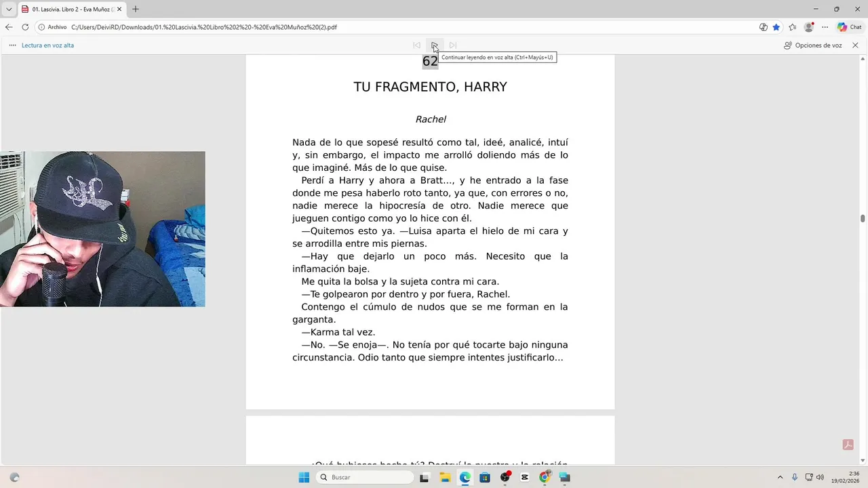Screen dimensions: 868x488
Task: Click the line starting Perdí a Harry
Action: tap(435, 180)
